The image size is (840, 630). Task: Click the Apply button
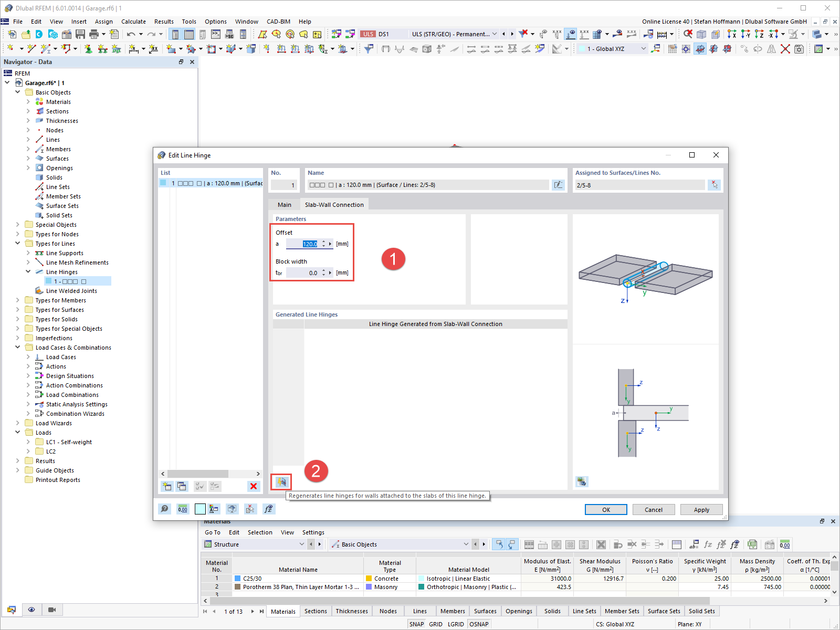coord(701,510)
